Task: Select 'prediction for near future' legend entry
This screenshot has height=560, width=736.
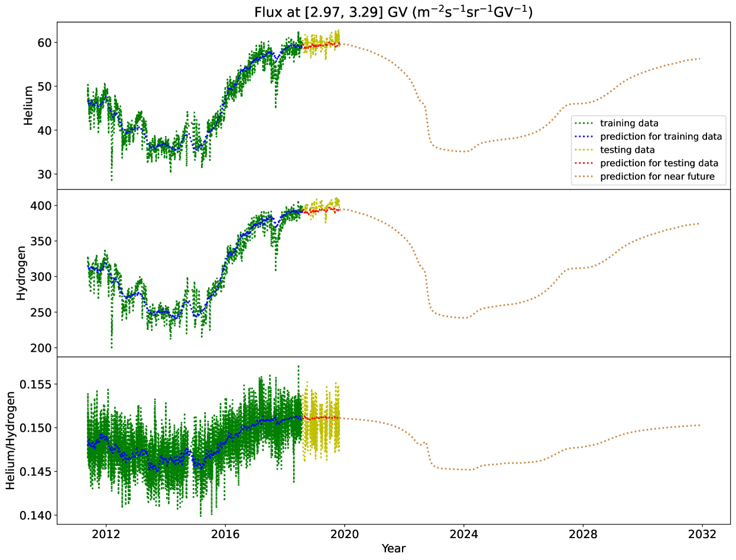Action: [x=659, y=177]
